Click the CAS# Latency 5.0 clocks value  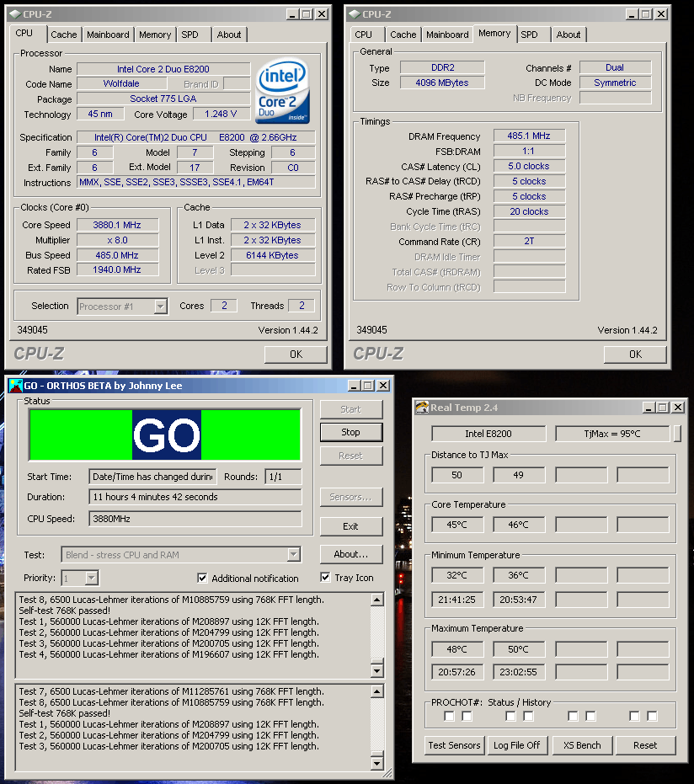[x=529, y=166]
